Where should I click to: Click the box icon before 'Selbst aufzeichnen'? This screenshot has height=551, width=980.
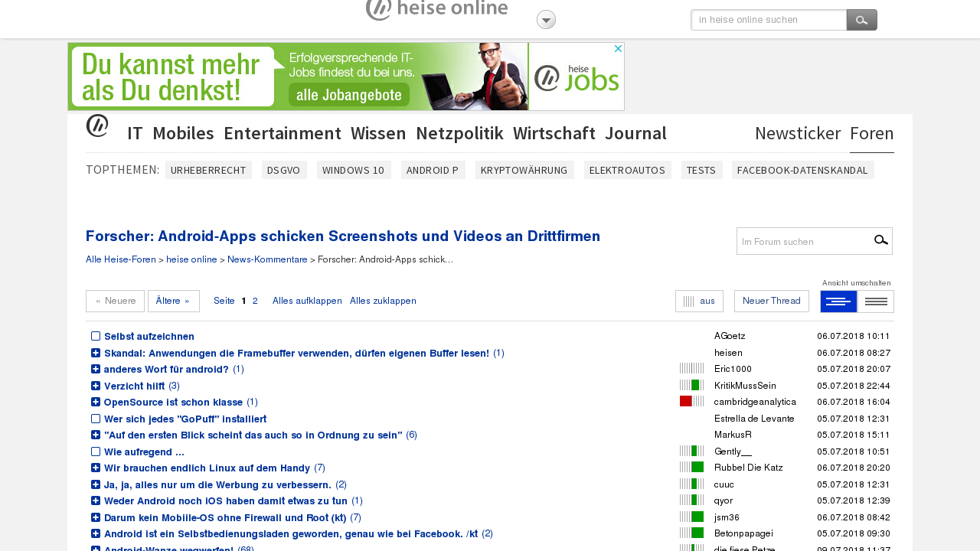(96, 336)
